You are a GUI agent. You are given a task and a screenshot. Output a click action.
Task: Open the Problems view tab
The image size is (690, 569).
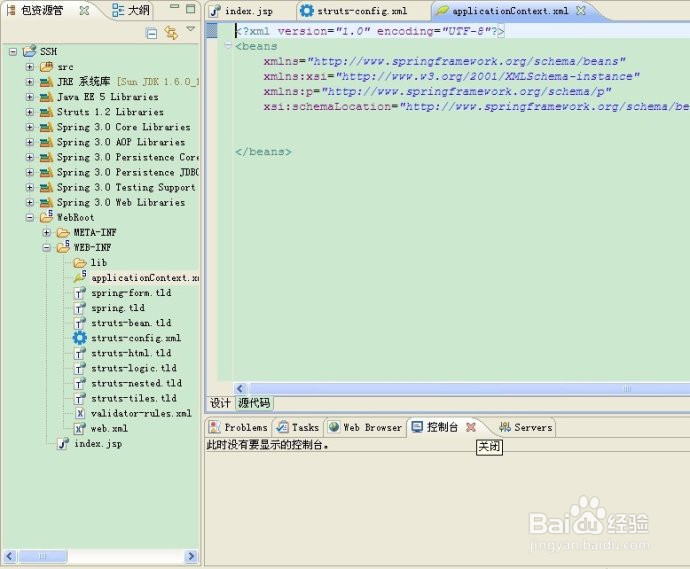click(x=238, y=427)
